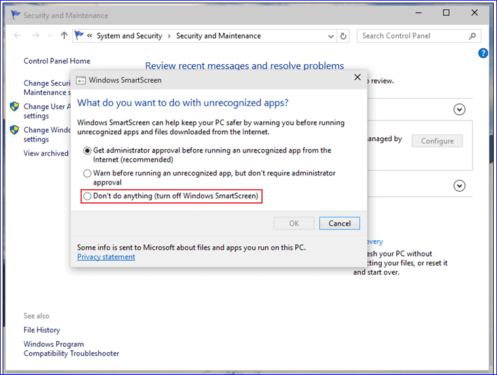
Task: Select 'Warn before running' radio option
Action: (x=87, y=173)
